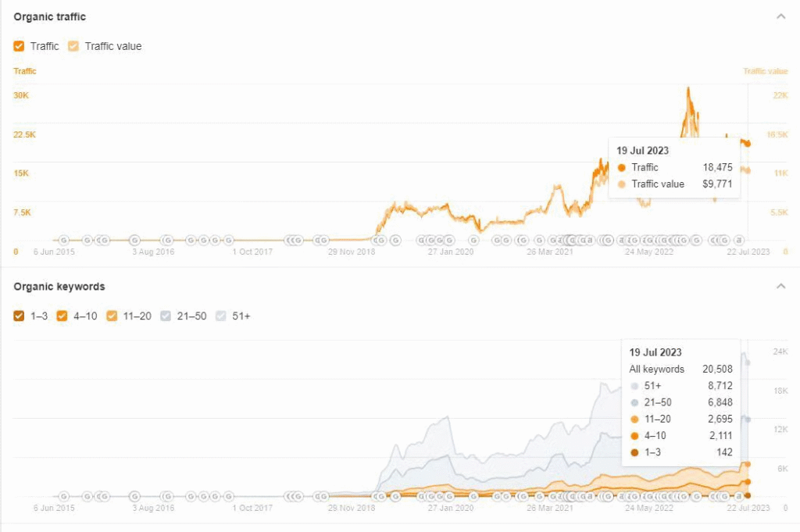This screenshot has height=532, width=800.
Task: Toggle the 51+ keyword positions checkbox
Action: (220, 316)
